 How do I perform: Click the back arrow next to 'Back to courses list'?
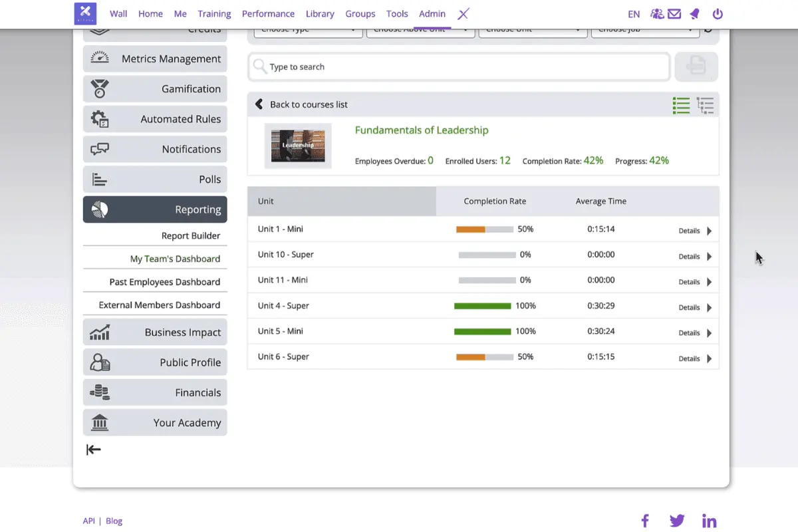click(259, 104)
